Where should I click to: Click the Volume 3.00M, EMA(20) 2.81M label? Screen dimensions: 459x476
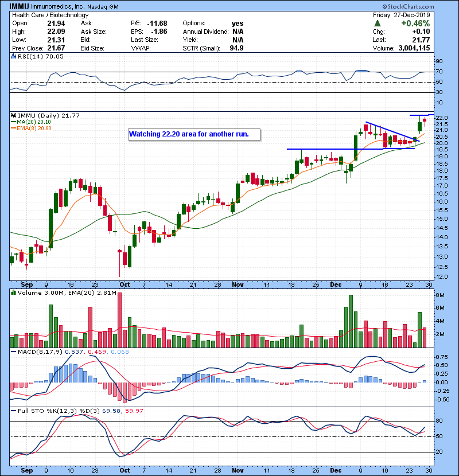[67, 293]
